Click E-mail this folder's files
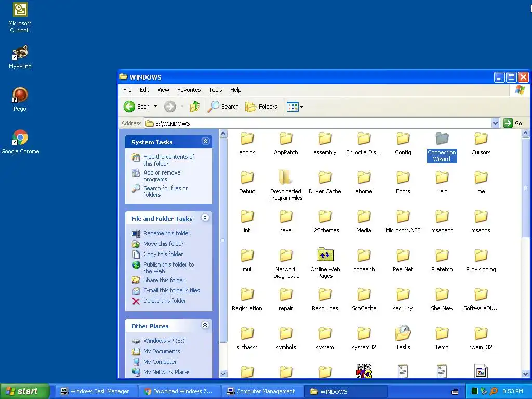532x399 pixels. pos(171,290)
